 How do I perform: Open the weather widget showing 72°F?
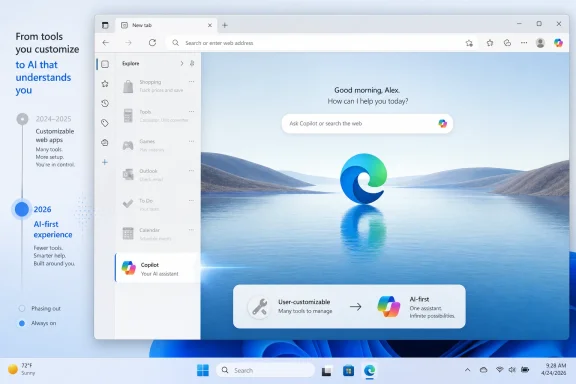(21, 369)
